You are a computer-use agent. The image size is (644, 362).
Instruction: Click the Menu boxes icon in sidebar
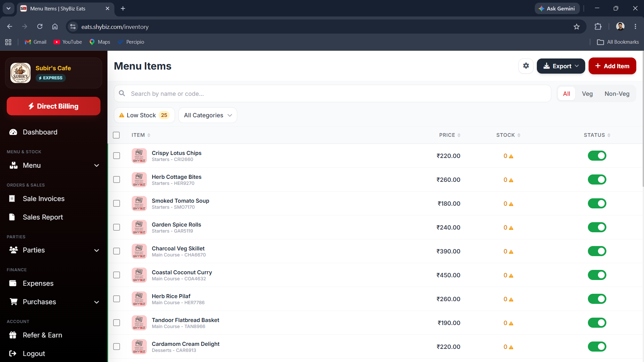[x=13, y=165]
